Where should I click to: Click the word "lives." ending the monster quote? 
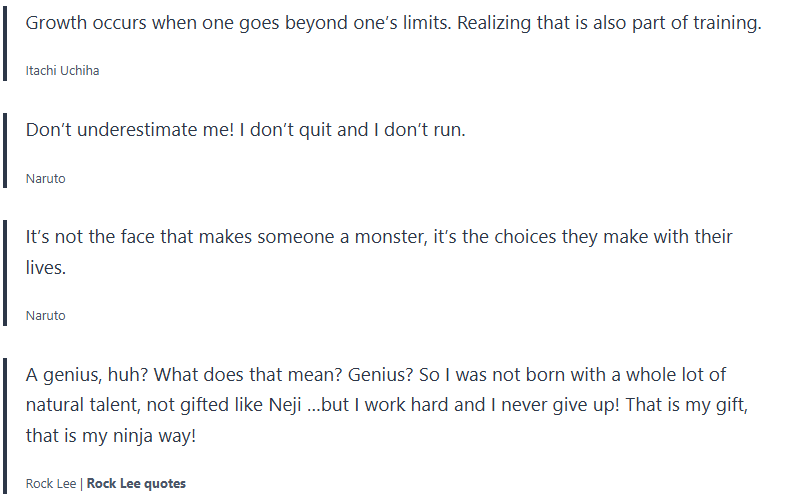(x=45, y=268)
